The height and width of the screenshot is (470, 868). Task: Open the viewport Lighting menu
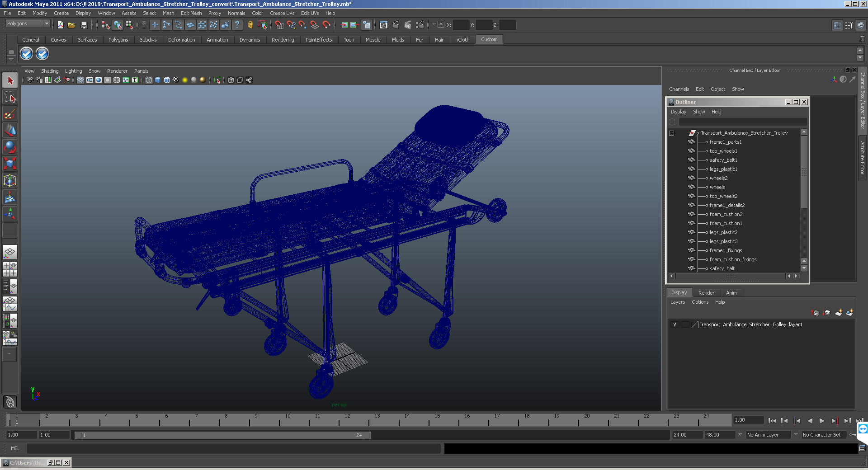pos(73,71)
